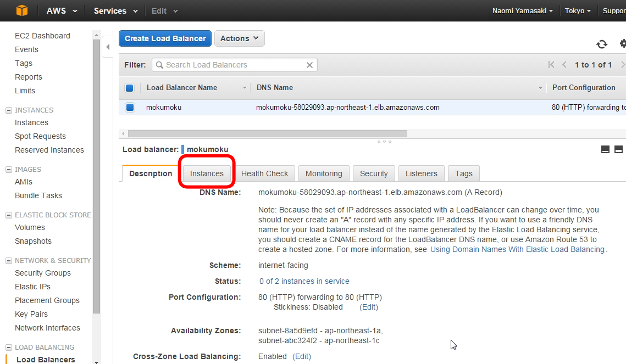Click the table horizontal scrollbar
The image size is (626, 364).
268,133
